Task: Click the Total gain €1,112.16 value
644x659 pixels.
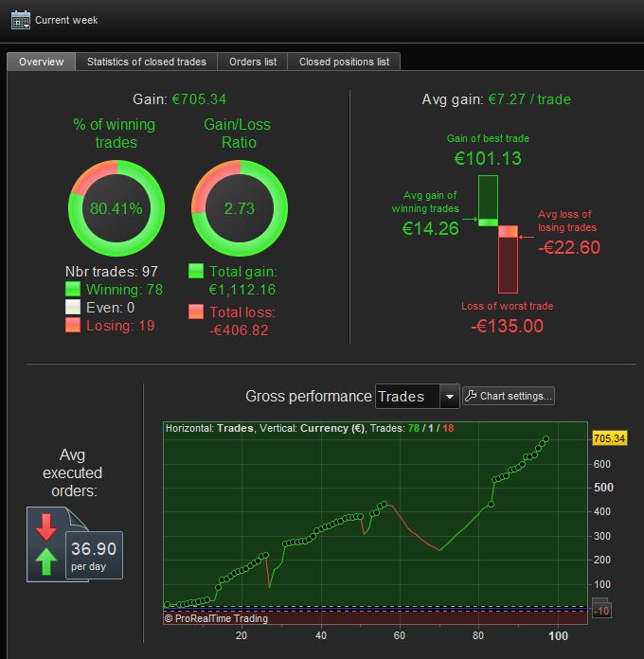Action: (x=242, y=290)
